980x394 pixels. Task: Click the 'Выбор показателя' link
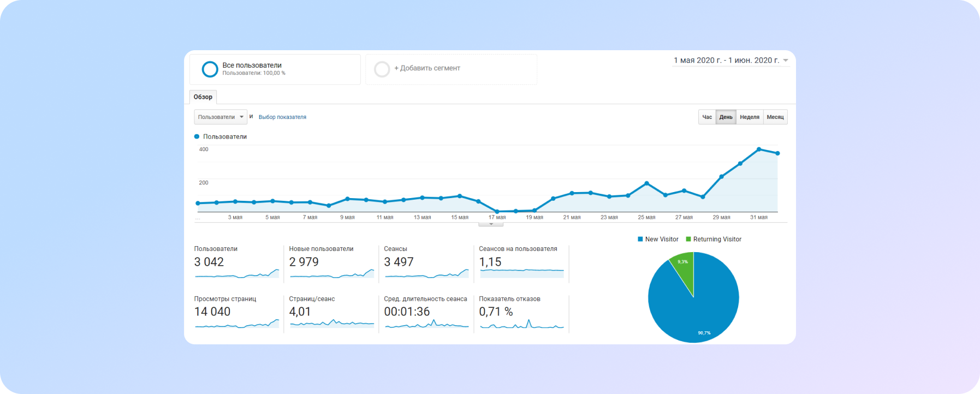point(282,117)
